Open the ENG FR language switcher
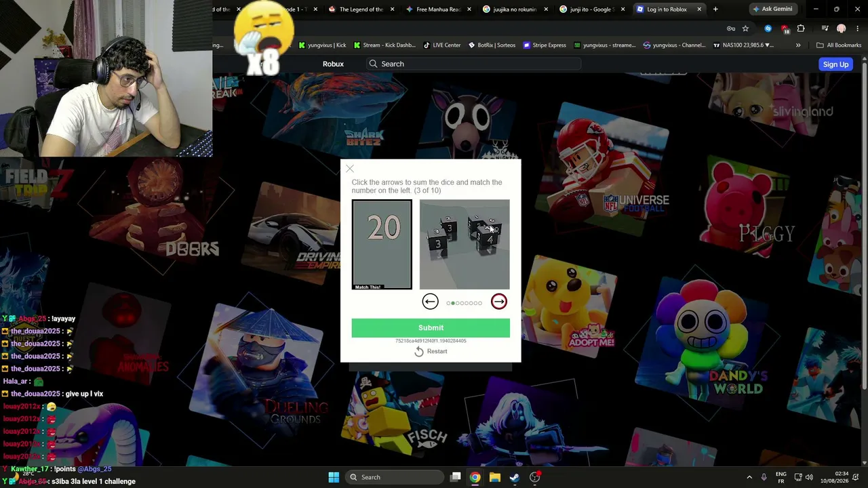Screen dimensions: 868x488 (x=781, y=477)
